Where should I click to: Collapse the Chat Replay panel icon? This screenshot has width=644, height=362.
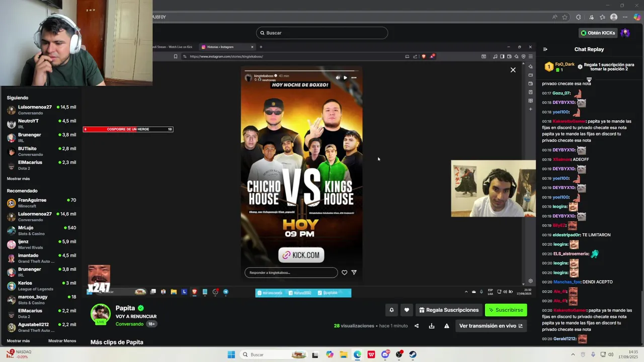pyautogui.click(x=545, y=49)
